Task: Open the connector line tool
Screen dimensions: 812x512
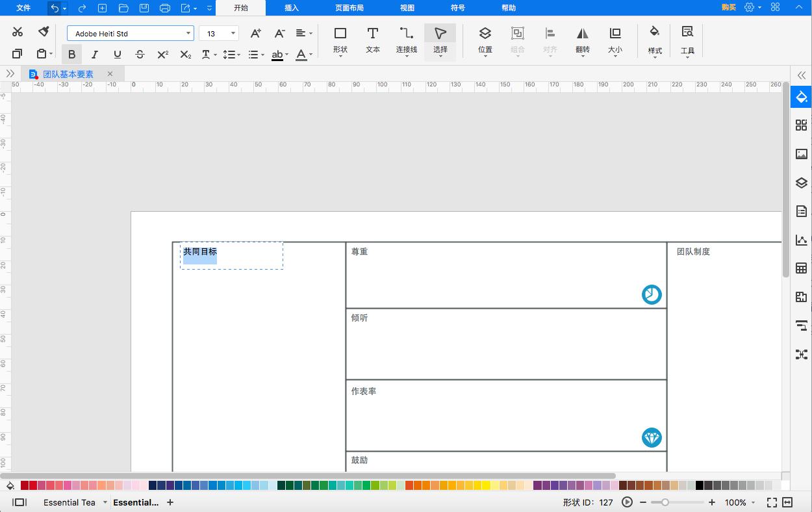Action: [x=406, y=40]
